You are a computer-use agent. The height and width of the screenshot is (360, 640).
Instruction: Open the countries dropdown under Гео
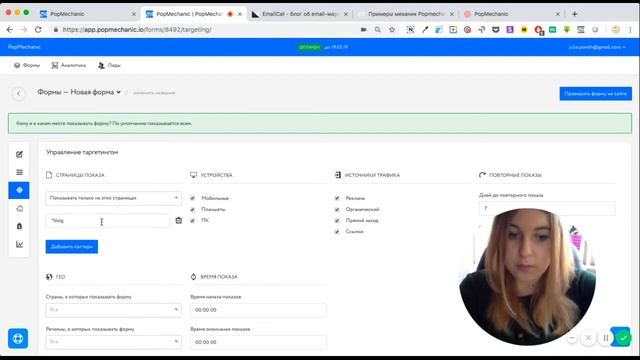(113, 310)
